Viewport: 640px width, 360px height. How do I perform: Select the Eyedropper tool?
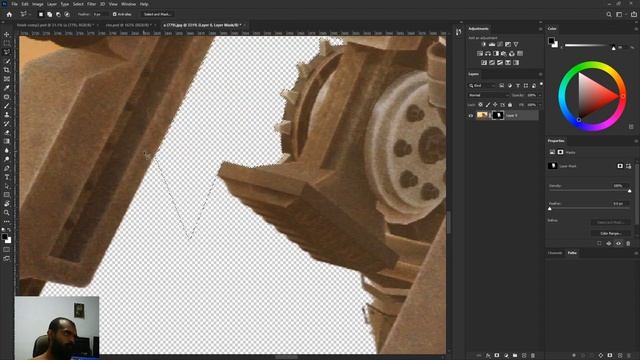[x=7, y=88]
